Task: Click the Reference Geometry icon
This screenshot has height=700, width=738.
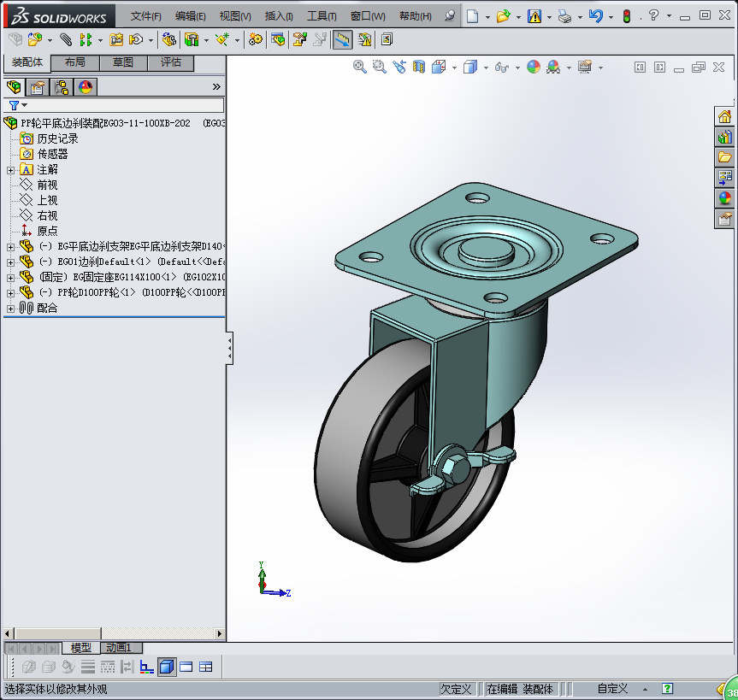Action: (222, 39)
